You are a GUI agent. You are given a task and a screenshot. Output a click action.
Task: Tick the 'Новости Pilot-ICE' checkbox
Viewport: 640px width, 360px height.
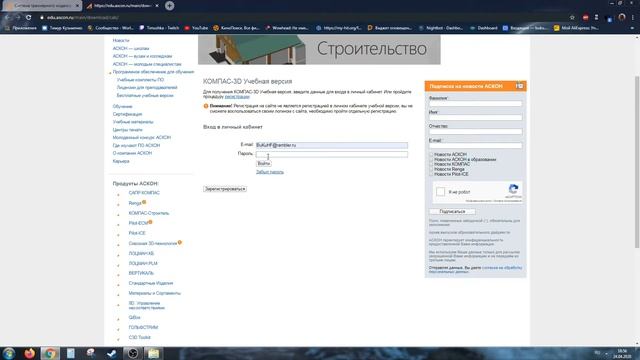click(431, 174)
